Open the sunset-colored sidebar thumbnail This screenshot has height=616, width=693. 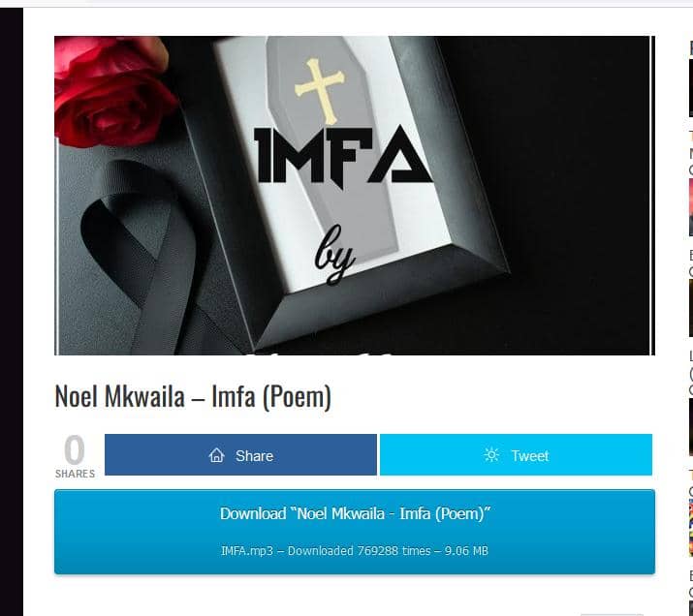coord(690,206)
